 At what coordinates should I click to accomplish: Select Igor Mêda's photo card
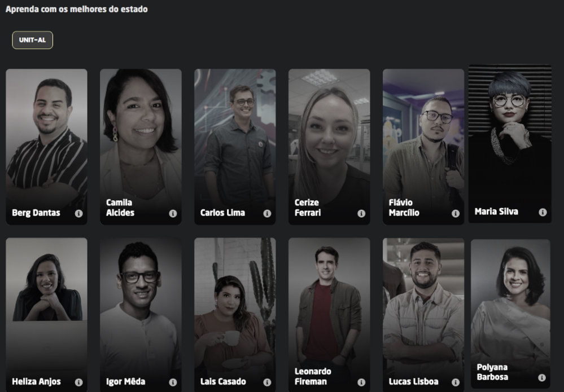pos(141,315)
